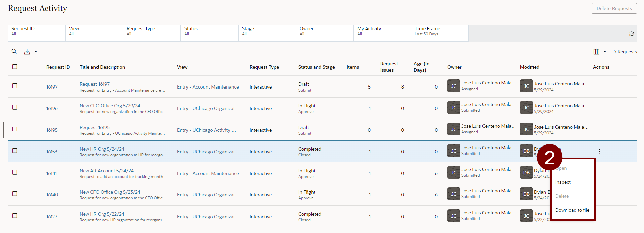Viewport: 644px width, 233px height.
Task: Expand the download options arrow
Action: click(x=36, y=52)
